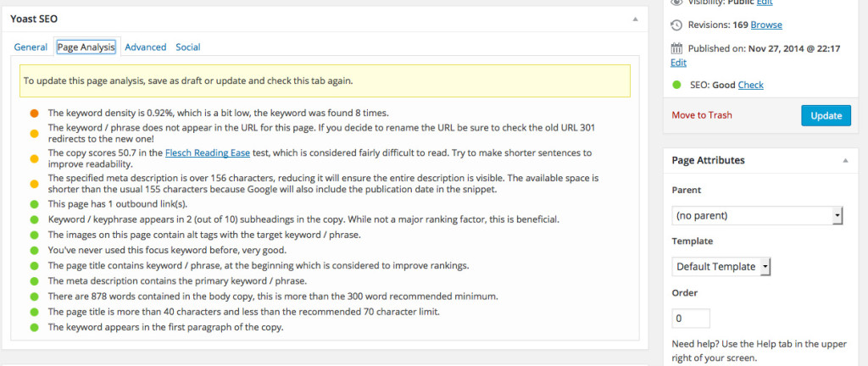Click the Order input field
This screenshot has height=366, width=868.
(691, 319)
